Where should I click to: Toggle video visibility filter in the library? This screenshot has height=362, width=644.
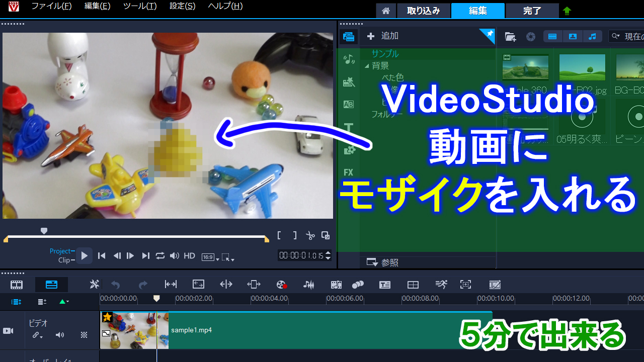[552, 36]
